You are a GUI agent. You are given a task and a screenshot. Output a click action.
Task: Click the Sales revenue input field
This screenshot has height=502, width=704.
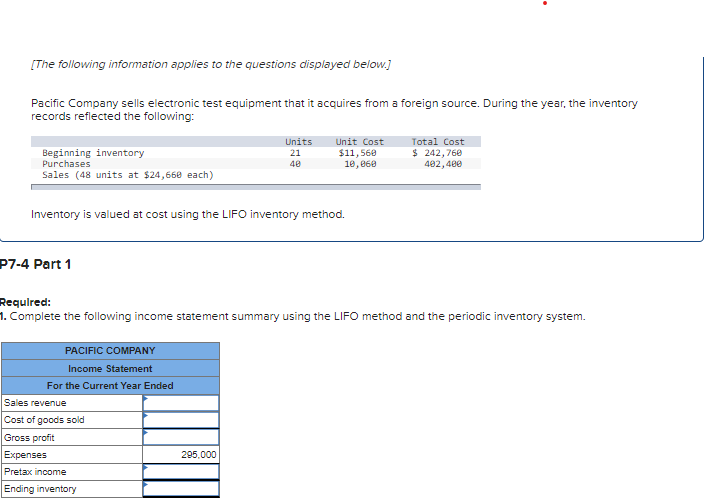[181, 403]
